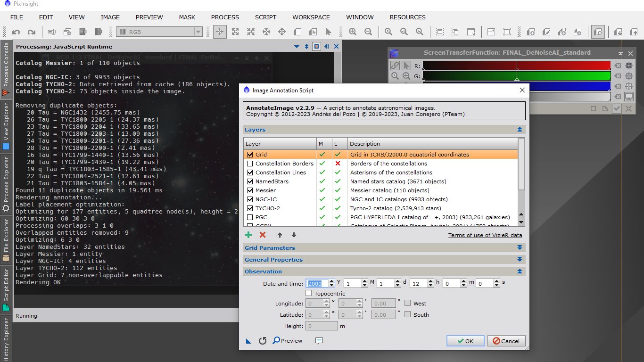Image resolution: width=644 pixels, height=362 pixels.
Task: Select the Zoom Out magnifier in the toolbar
Action: 368,32
